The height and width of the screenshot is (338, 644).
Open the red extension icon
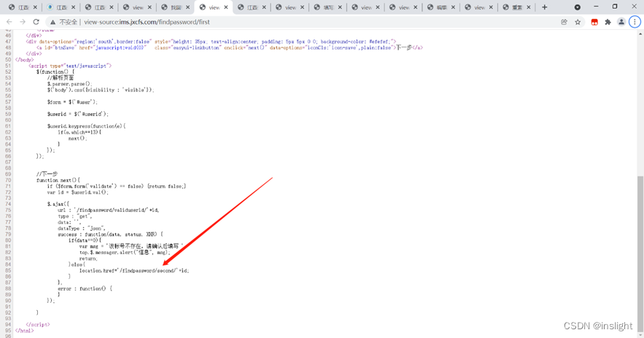(594, 22)
